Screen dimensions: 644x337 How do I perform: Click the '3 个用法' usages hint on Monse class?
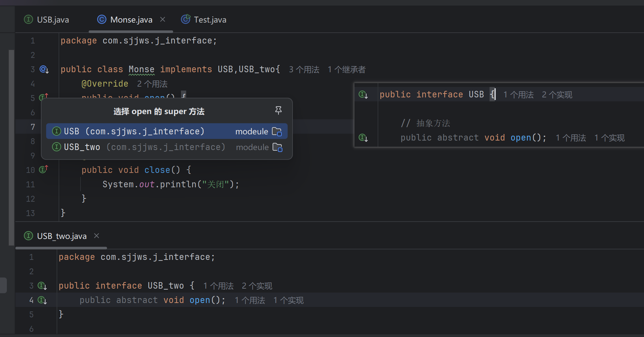(304, 70)
